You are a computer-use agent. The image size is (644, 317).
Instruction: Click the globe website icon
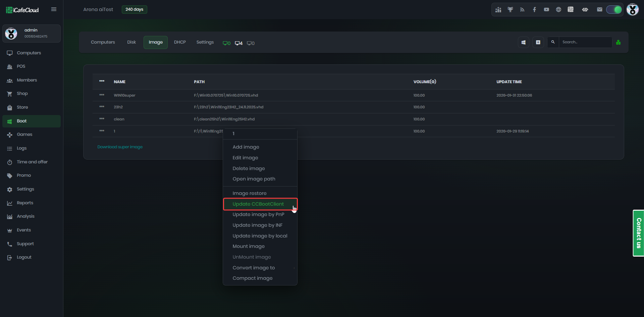(558, 9)
